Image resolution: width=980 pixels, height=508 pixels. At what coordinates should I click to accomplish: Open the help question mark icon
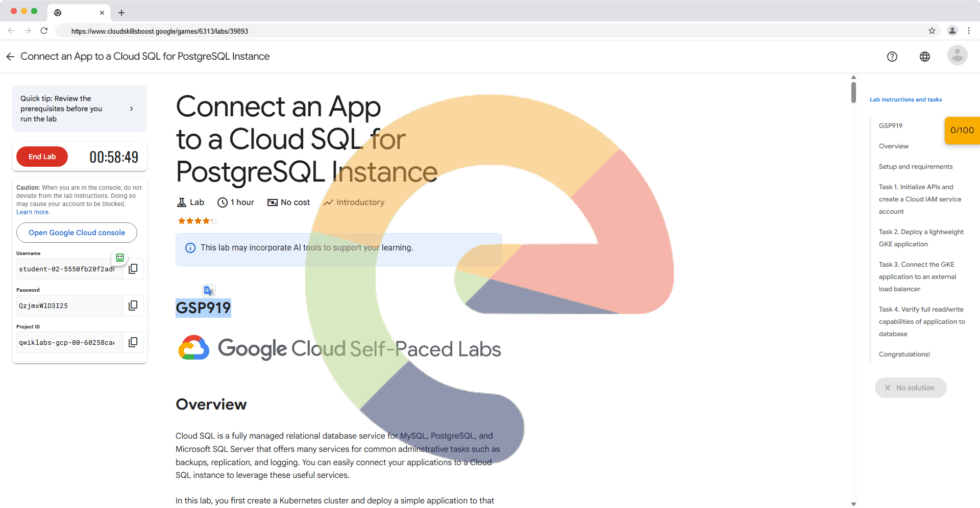pyautogui.click(x=892, y=57)
